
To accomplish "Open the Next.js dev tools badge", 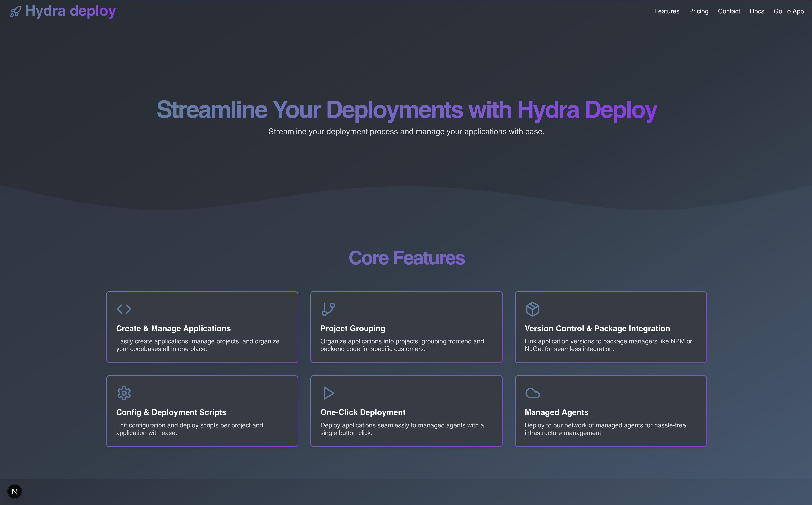I will (14, 491).
